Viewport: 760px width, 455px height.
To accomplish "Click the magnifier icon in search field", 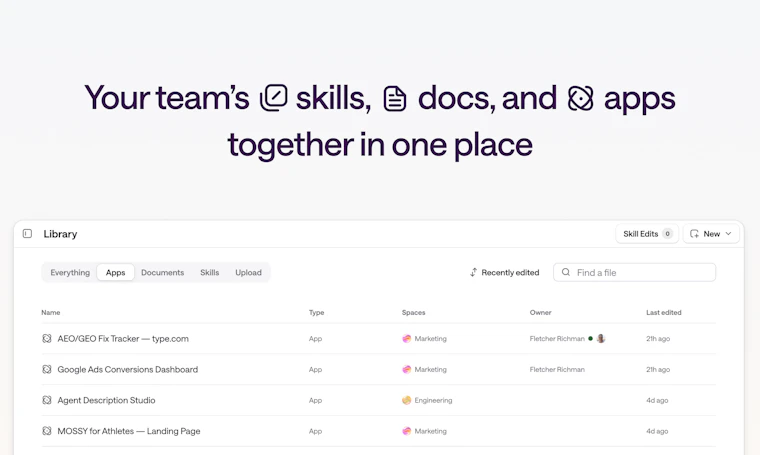I will pyautogui.click(x=566, y=272).
